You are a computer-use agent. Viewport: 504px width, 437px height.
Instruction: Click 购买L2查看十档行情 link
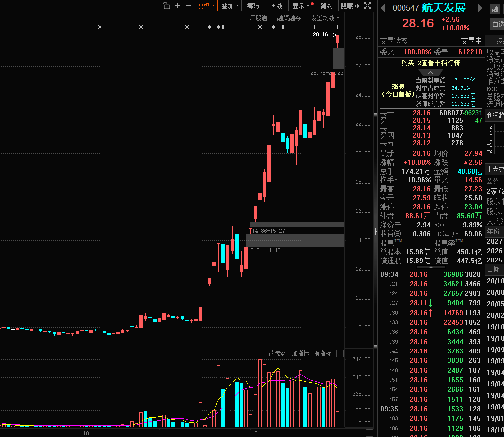[430, 63]
